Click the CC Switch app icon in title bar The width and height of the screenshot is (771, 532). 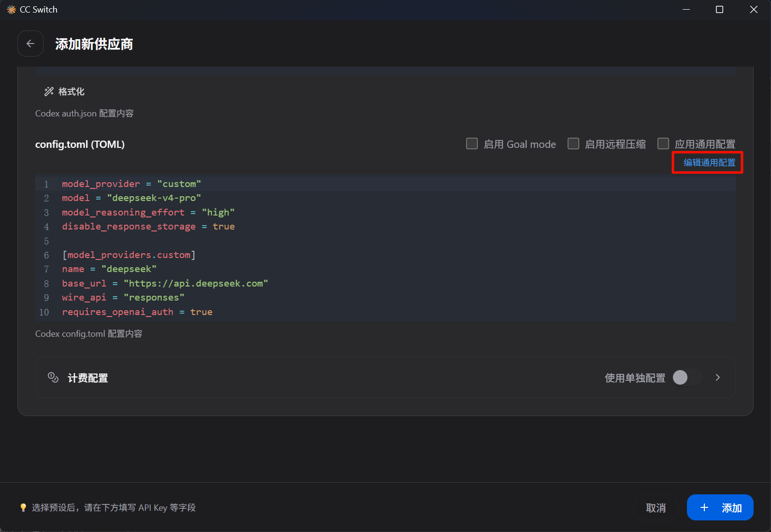coord(11,10)
